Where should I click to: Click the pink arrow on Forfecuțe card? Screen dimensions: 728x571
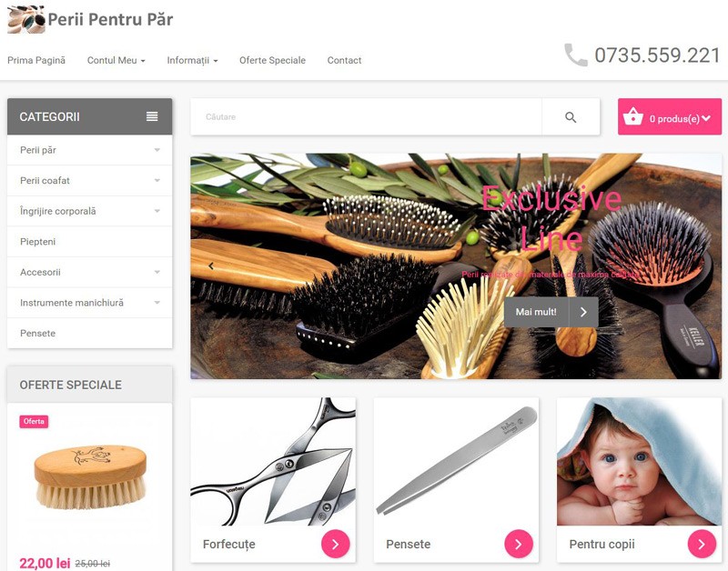coord(335,544)
